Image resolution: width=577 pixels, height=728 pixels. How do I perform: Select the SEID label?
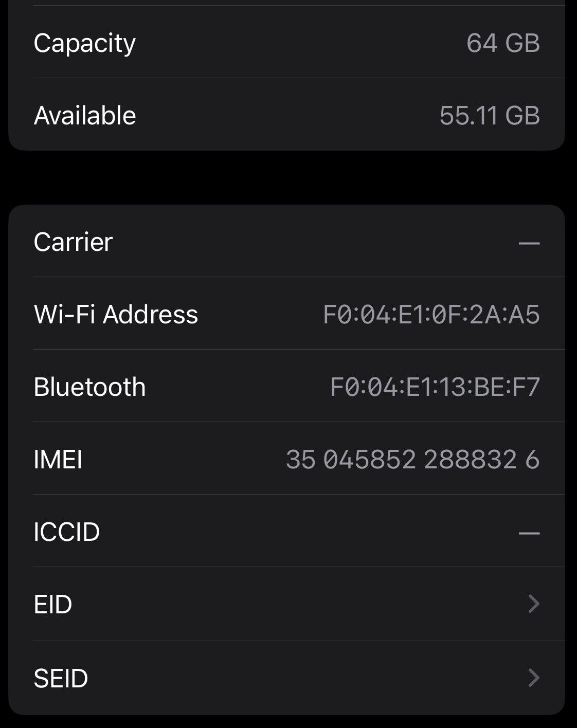(x=61, y=679)
